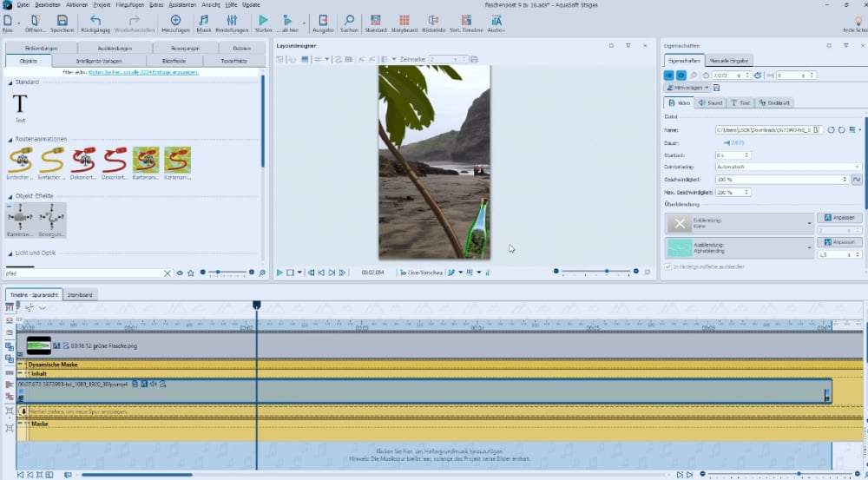This screenshot has width=868, height=480.
Task: Click the Rückgängig undo arrow
Action: (95, 21)
